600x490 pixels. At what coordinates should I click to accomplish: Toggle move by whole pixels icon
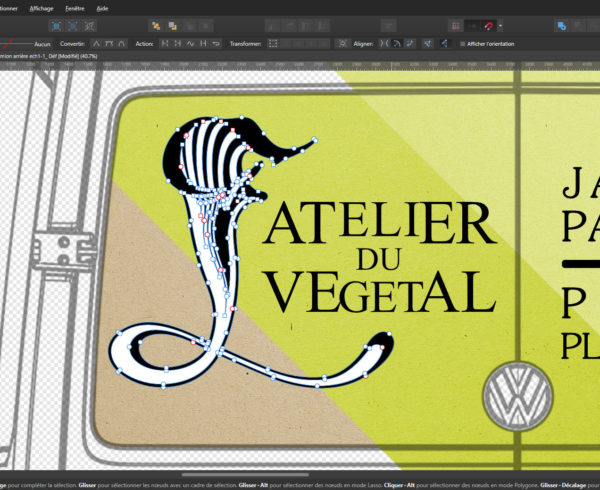point(472,26)
